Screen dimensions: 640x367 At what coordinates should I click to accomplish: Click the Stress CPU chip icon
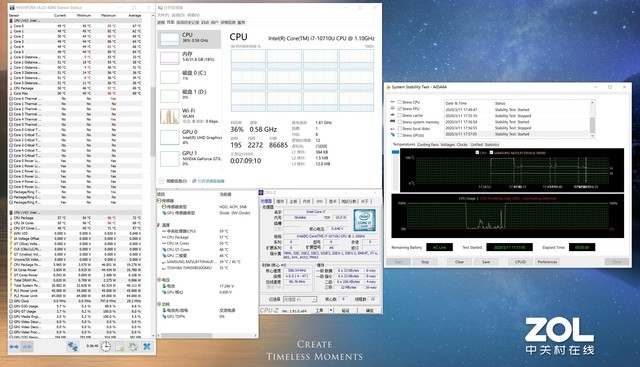[x=393, y=102]
